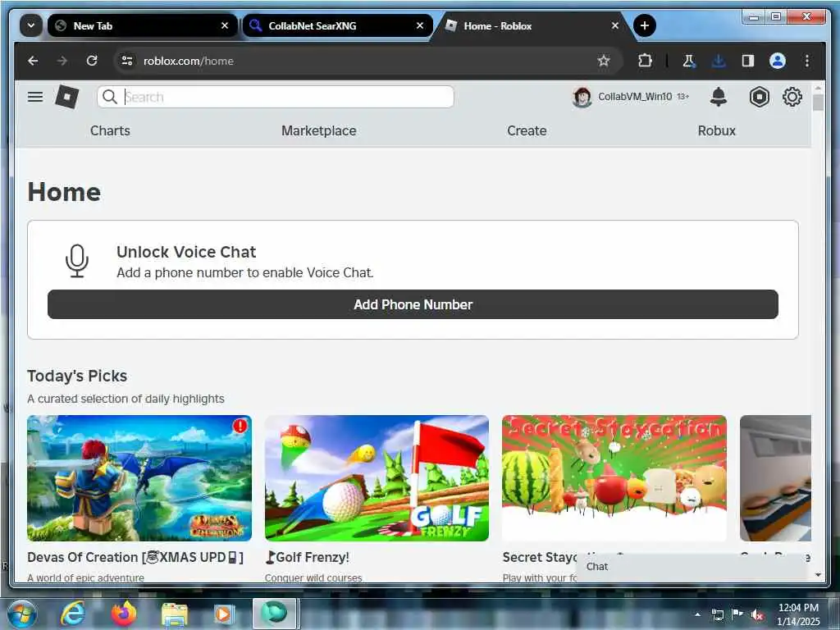This screenshot has height=630, width=840.
Task: Click the microphone icon in voice chat card
Action: click(77, 261)
